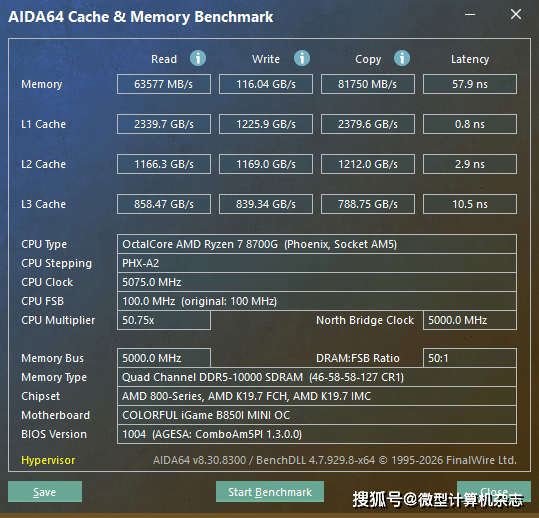Click the CPU Clock 5075.0 MHz field
This screenshot has width=539, height=518.
tap(317, 282)
